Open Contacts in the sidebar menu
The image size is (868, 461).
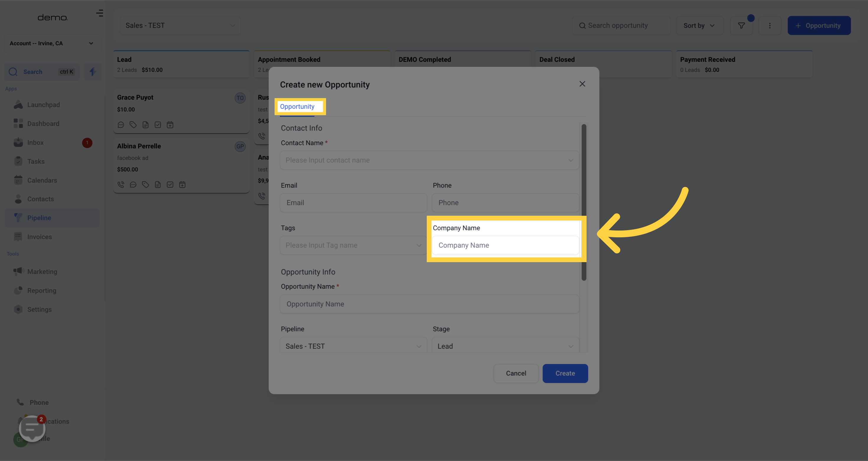pyautogui.click(x=40, y=199)
